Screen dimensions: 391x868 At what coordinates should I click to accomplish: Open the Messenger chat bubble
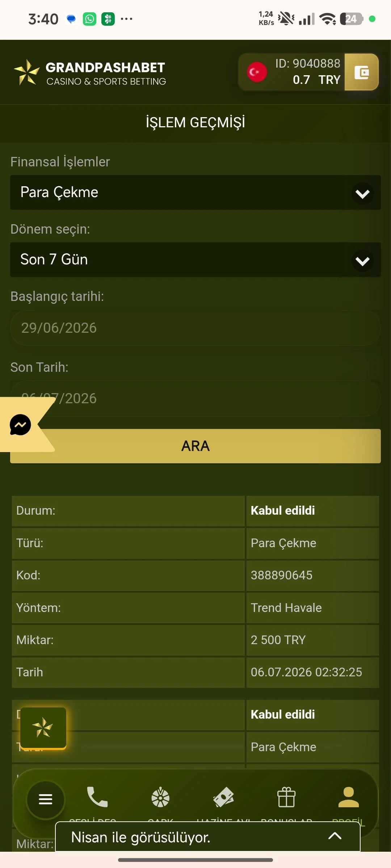click(20, 425)
